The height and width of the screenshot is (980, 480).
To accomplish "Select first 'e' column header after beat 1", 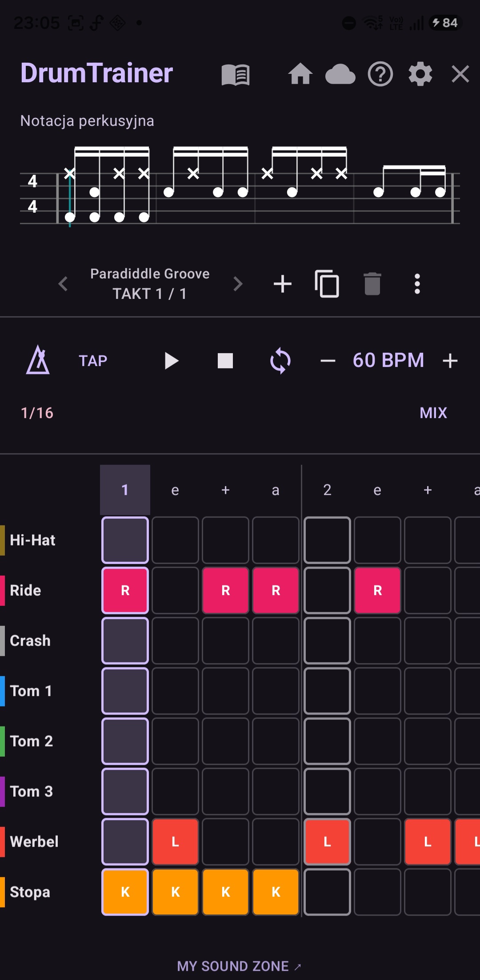I will coord(175,490).
